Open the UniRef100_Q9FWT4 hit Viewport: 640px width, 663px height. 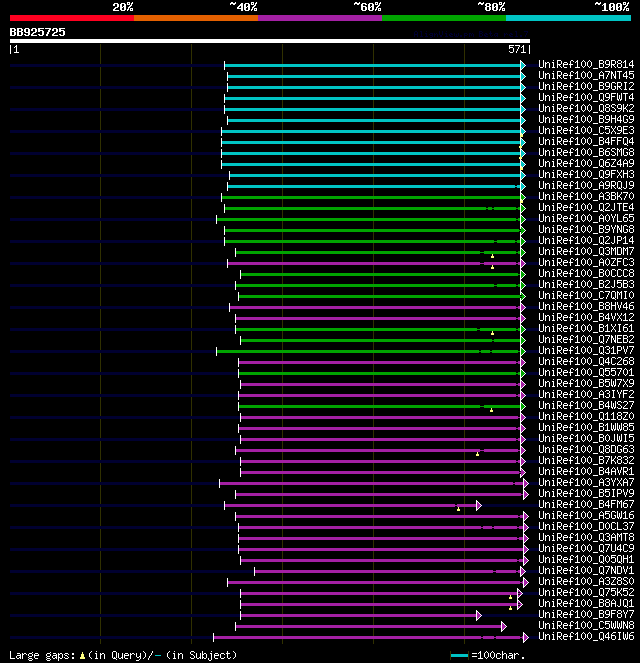[586, 98]
